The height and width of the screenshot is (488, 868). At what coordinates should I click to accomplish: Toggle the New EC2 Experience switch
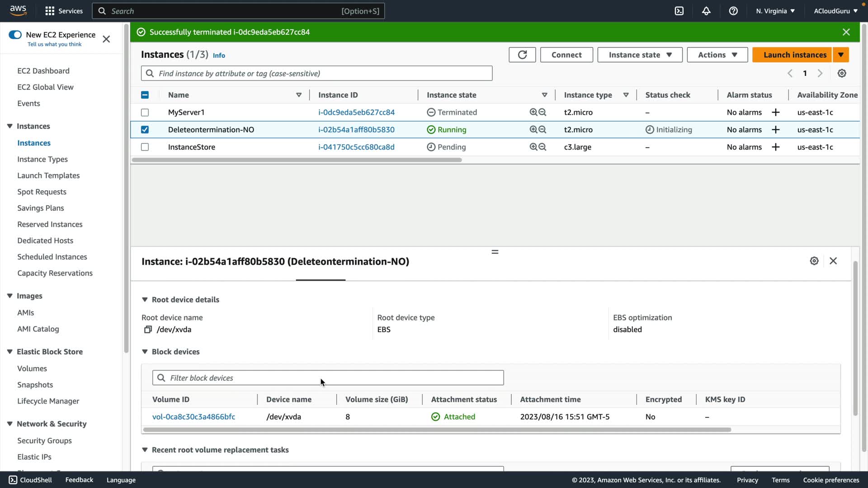coord(15,35)
